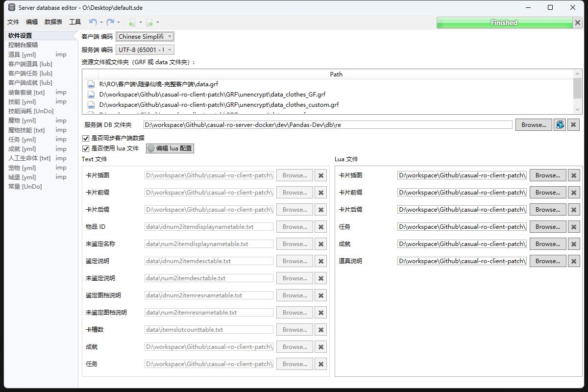Dismiss the Finished progress notification
The width and height of the screenshot is (588, 392).
point(577,23)
